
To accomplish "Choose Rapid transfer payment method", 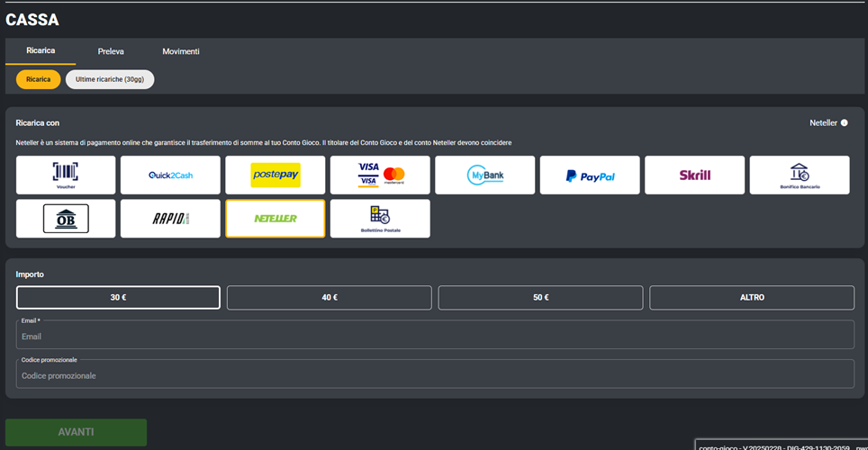I will 170,219.
